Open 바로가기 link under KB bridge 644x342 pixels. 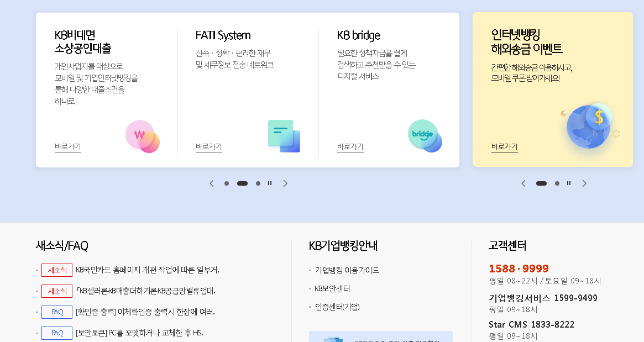pos(350,147)
